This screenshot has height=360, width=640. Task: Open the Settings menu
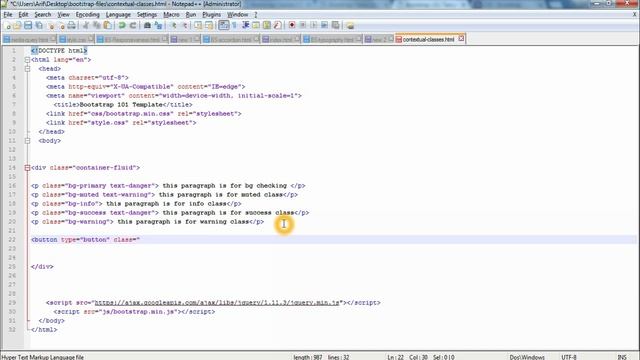(x=147, y=14)
